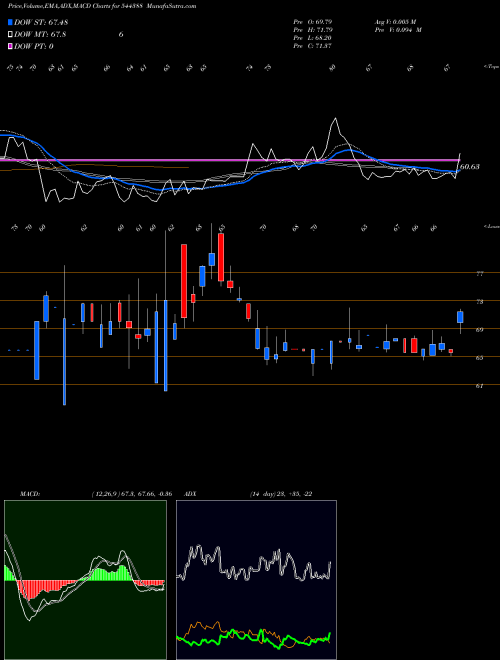Click the MACD (12,26,9) values text

point(132,494)
